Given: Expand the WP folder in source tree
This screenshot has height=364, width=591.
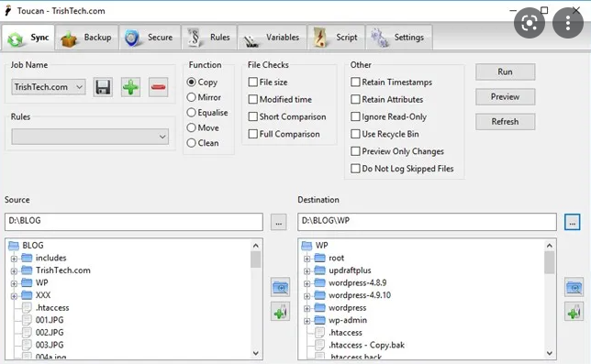Looking at the screenshot, I should coord(14,283).
